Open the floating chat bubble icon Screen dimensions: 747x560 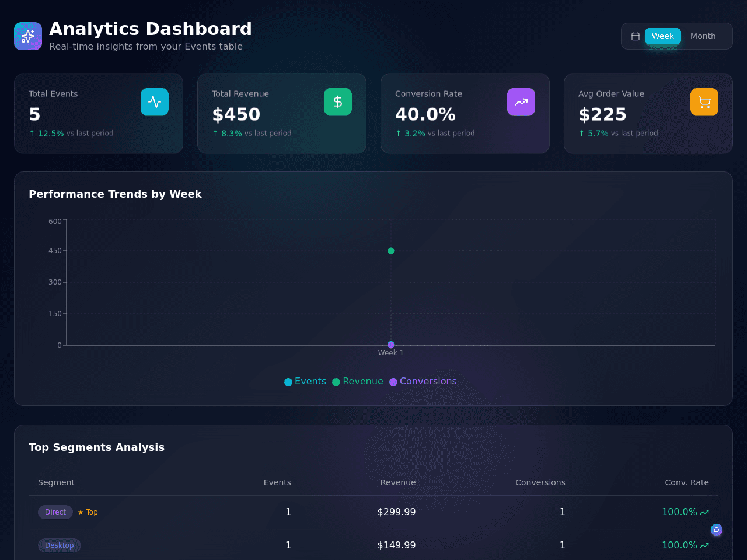tap(717, 530)
